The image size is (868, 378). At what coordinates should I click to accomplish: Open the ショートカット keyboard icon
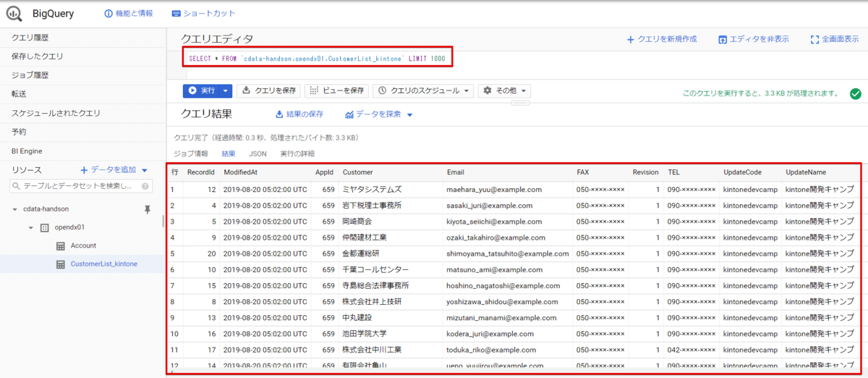[176, 14]
